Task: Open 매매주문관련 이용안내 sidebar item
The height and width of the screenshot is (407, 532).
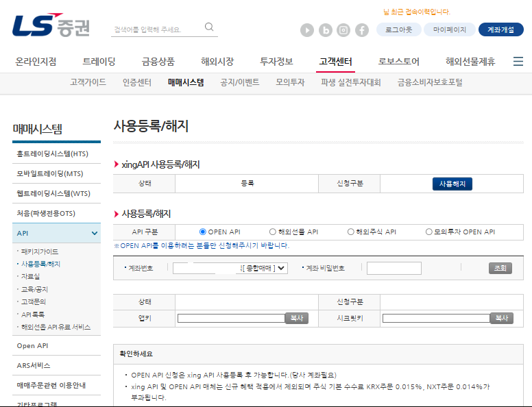Action: [x=56, y=385]
